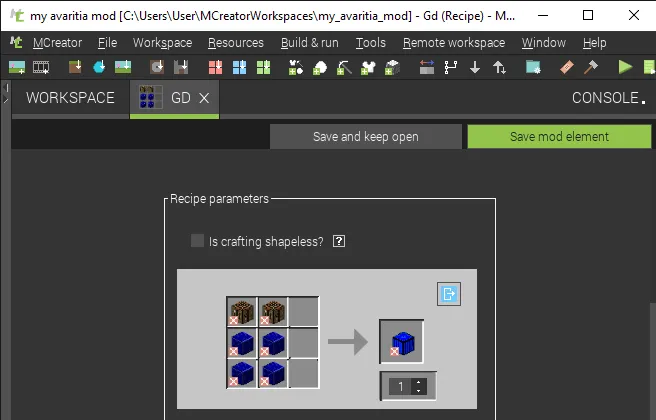Click the red grid template toolbar icon

click(x=215, y=67)
